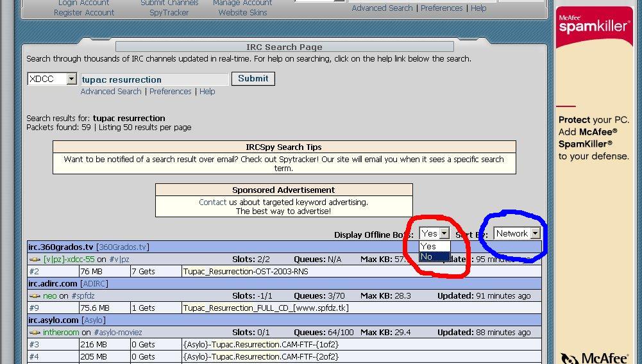Open Advanced Search link below search box

click(111, 91)
